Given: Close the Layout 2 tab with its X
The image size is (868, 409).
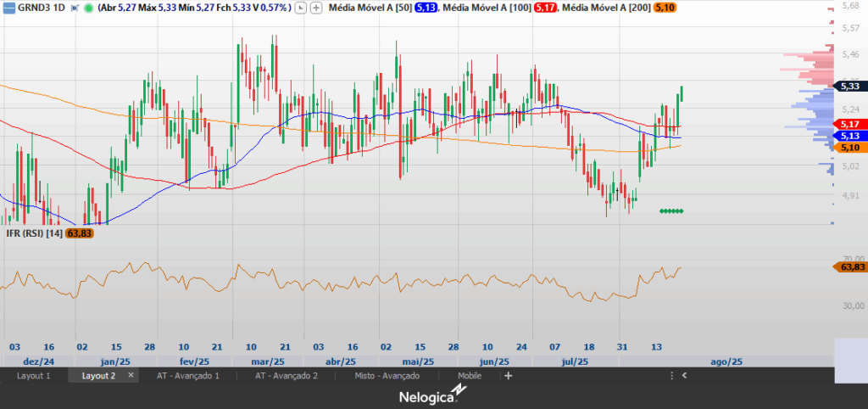Looking at the screenshot, I should 131,375.
